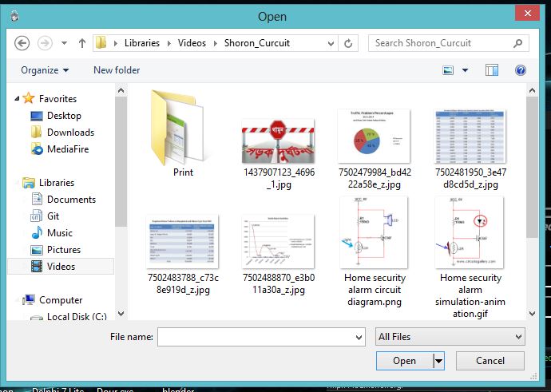Select the 1437907123_4696_1.jpg thumbnail

tap(279, 141)
